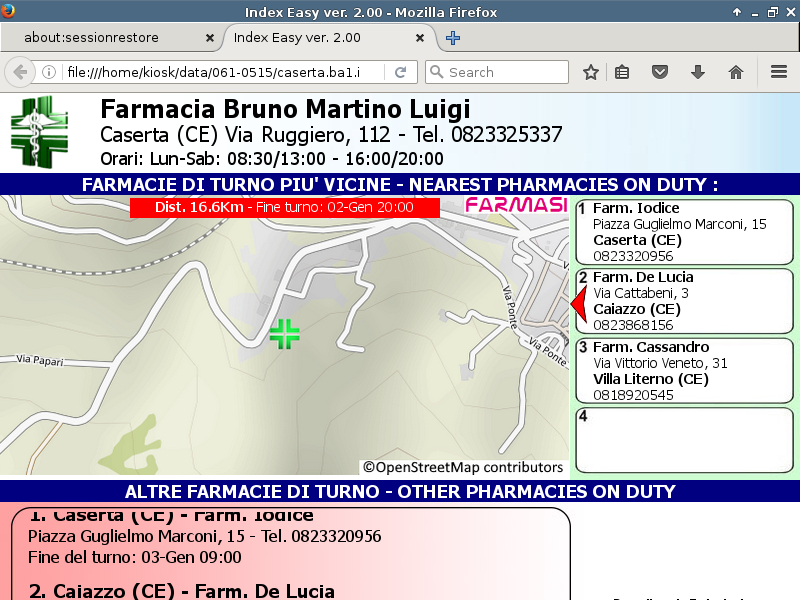This screenshot has width=800, height=600.
Task: Reload the current page
Action: (x=400, y=72)
